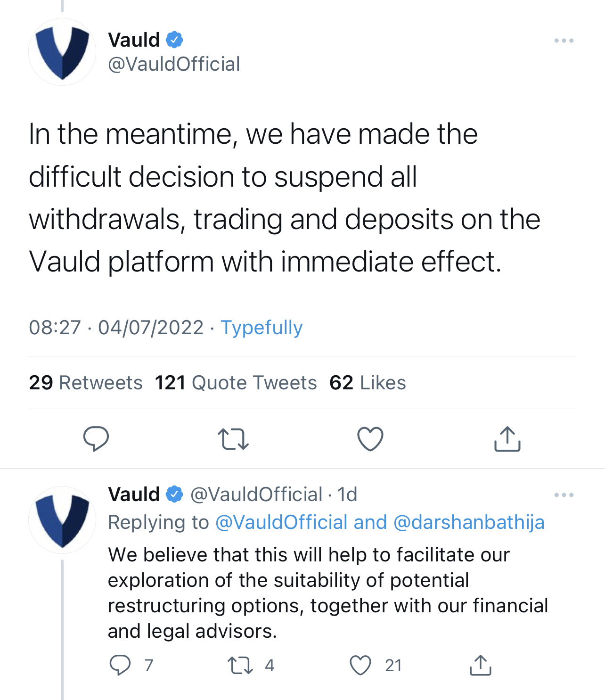This screenshot has height=700, width=605.
Task: Retweet the main suspension tweet
Action: [233, 439]
